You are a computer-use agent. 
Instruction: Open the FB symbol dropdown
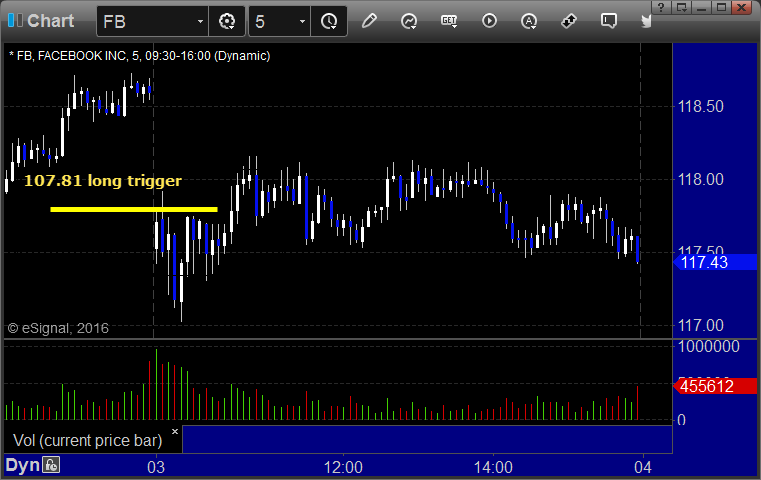(x=200, y=22)
